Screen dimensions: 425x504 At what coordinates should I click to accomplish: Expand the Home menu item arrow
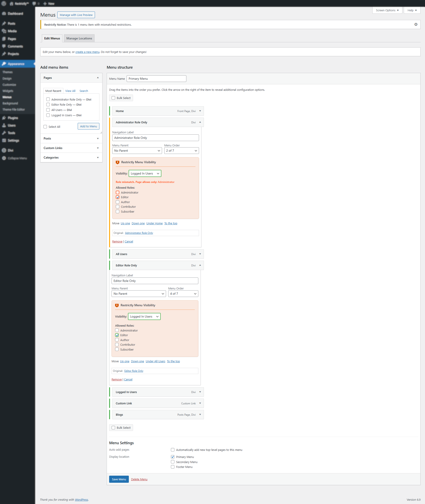[x=200, y=111]
